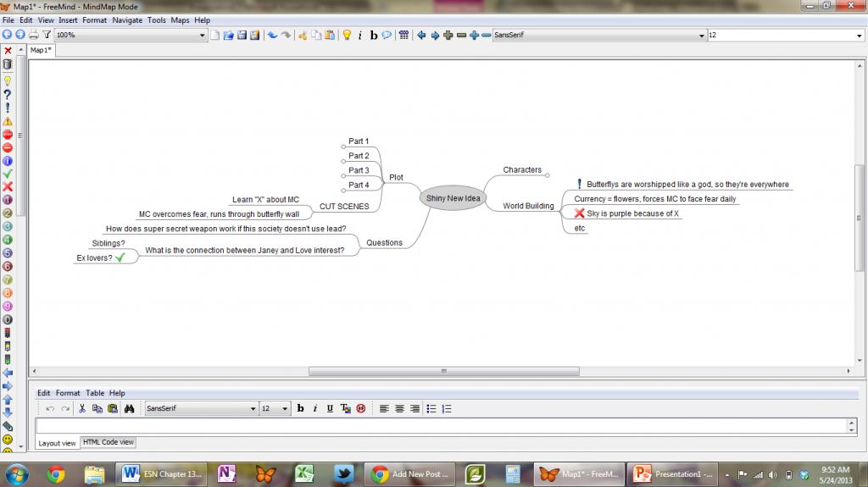
Task: Switch to HTML Code view tab
Action: (x=108, y=442)
